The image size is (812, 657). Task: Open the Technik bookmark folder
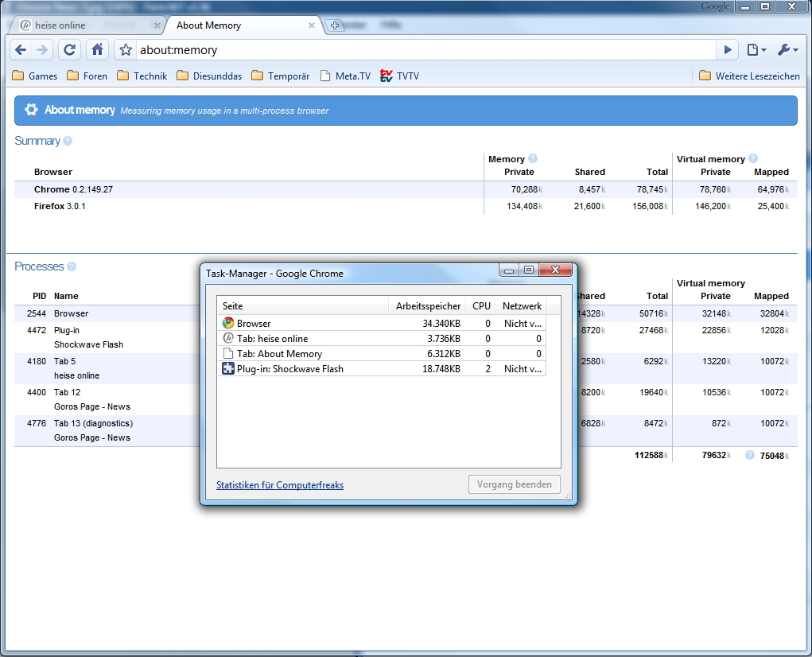pyautogui.click(x=142, y=76)
